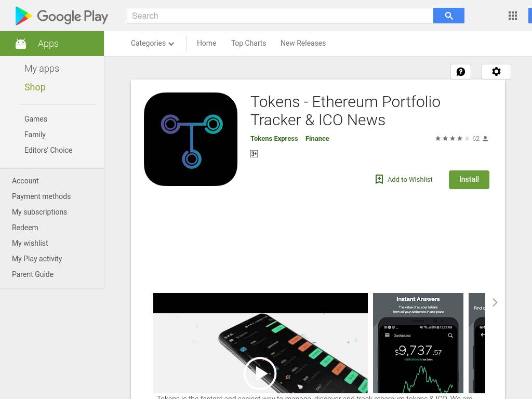This screenshot has height=399, width=532.
Task: Click the green Install button
Action: coord(469,179)
